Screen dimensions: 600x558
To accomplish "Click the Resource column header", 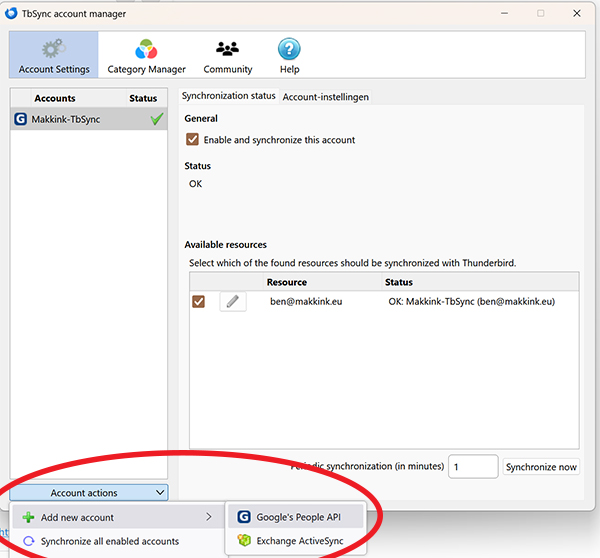I will [x=287, y=282].
